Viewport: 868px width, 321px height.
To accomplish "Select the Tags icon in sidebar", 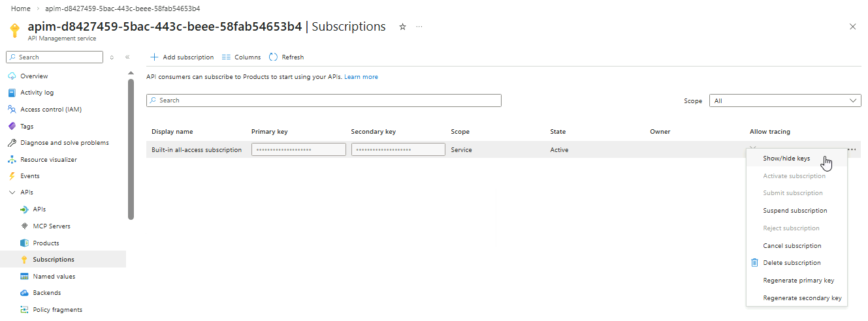I will pyautogui.click(x=12, y=126).
